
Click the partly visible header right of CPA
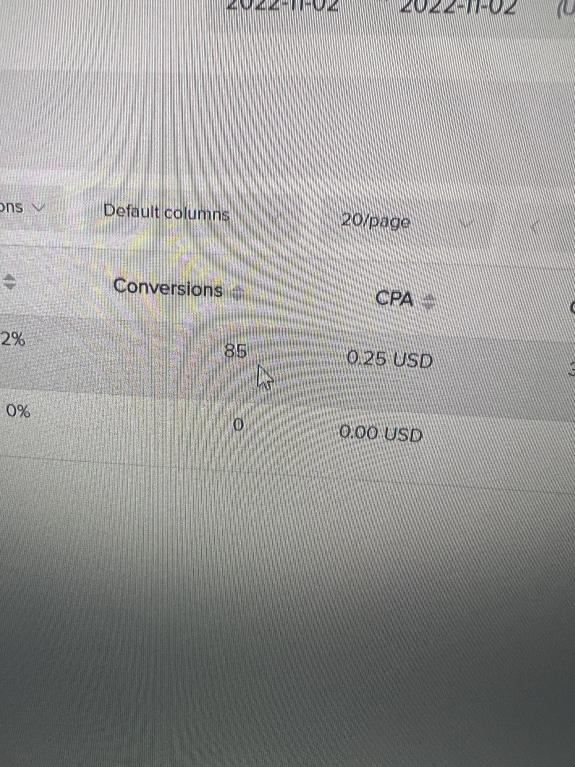tap(572, 308)
